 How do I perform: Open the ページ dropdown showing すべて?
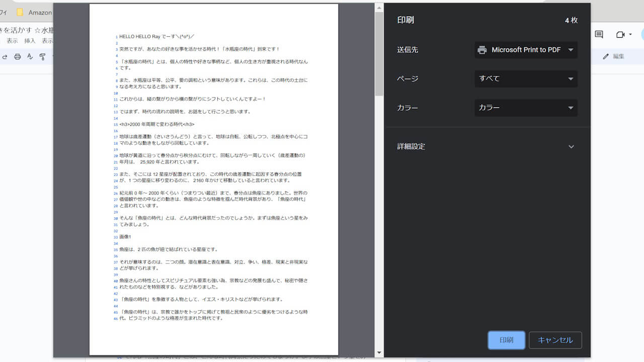tap(525, 79)
